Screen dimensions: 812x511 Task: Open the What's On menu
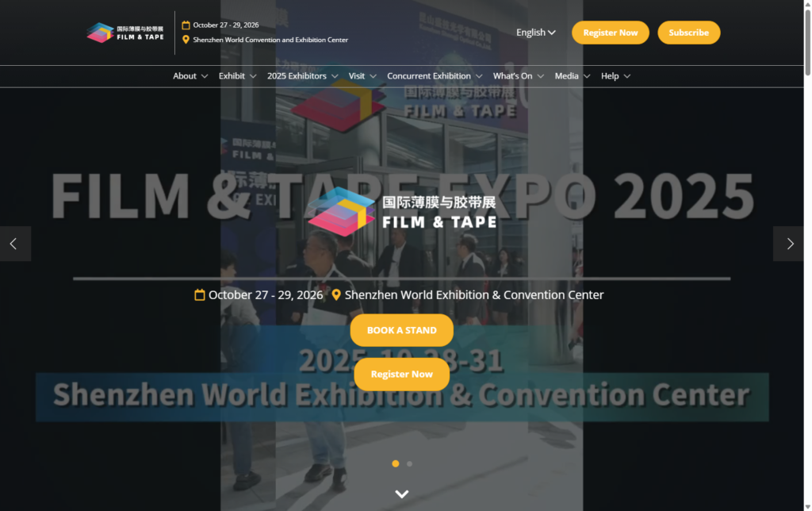(518, 76)
